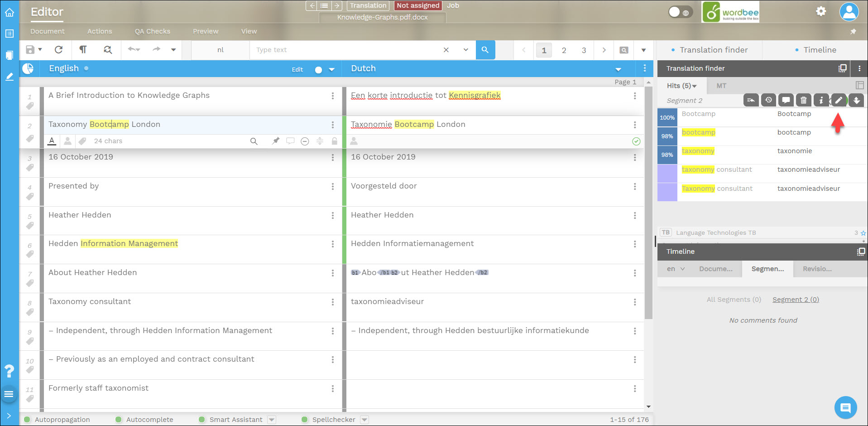Toggle the Edit circle in the English header
868x426 pixels.
pos(318,69)
